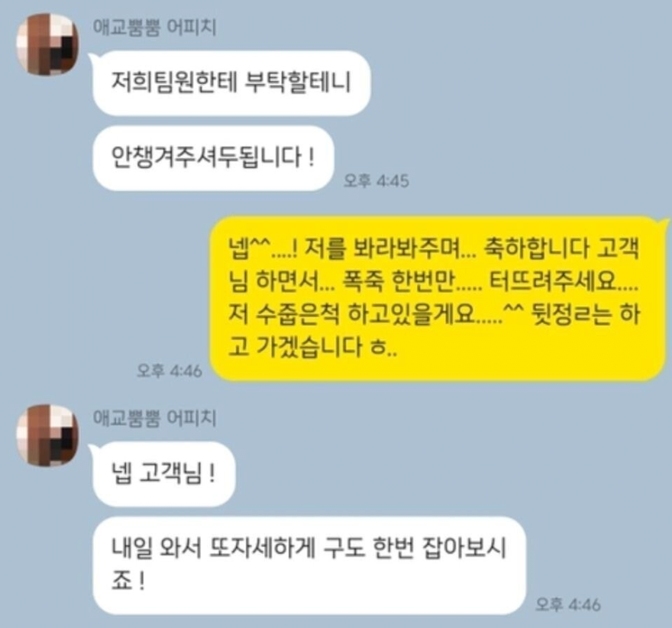Select the yellow sent message bubble

point(439,299)
